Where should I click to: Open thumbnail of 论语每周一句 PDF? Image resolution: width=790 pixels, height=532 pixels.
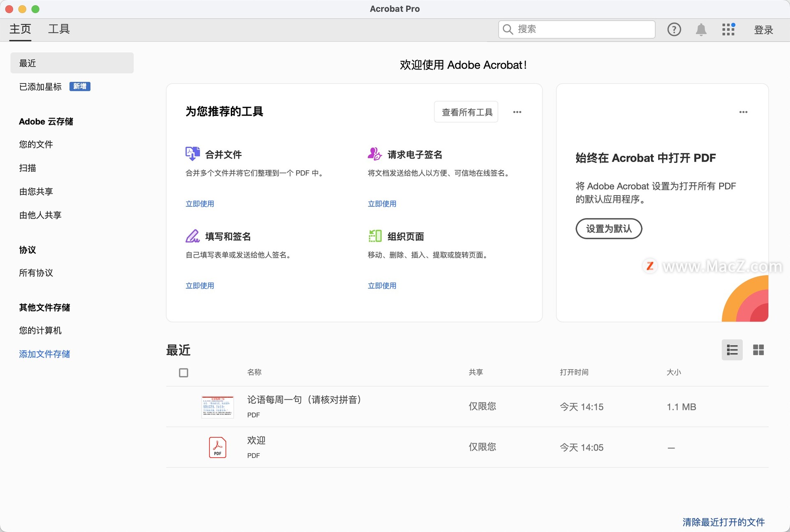coord(218,407)
